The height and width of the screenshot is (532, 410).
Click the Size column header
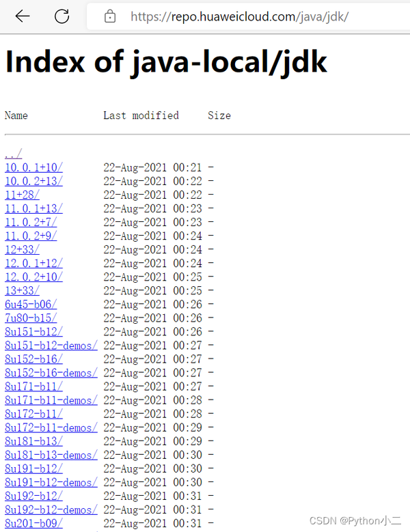(219, 115)
